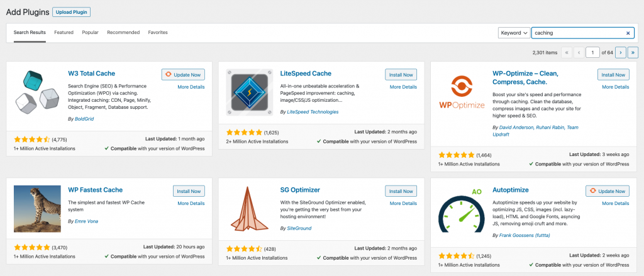644x276 pixels.
Task: Open the Recommended tab
Action: (x=123, y=33)
